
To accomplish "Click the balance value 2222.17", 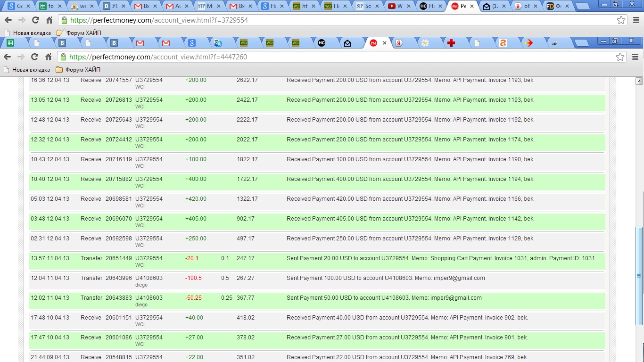I will pos(247,120).
